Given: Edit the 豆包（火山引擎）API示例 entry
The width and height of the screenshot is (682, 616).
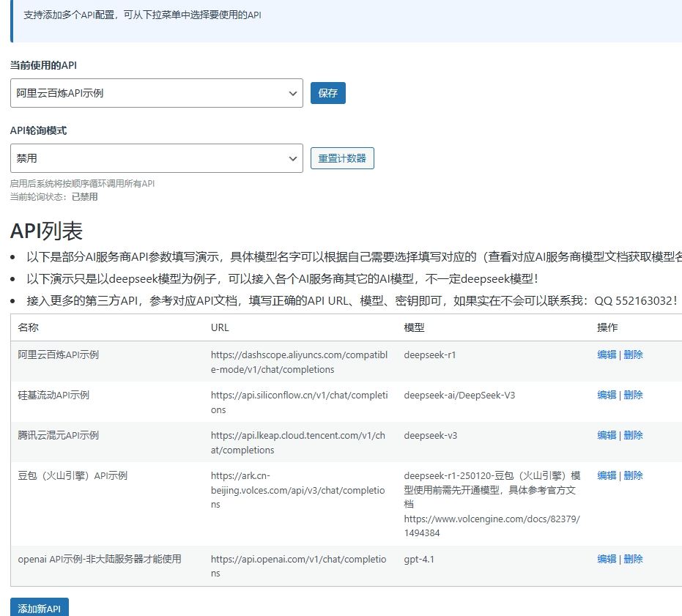Looking at the screenshot, I should 607,475.
